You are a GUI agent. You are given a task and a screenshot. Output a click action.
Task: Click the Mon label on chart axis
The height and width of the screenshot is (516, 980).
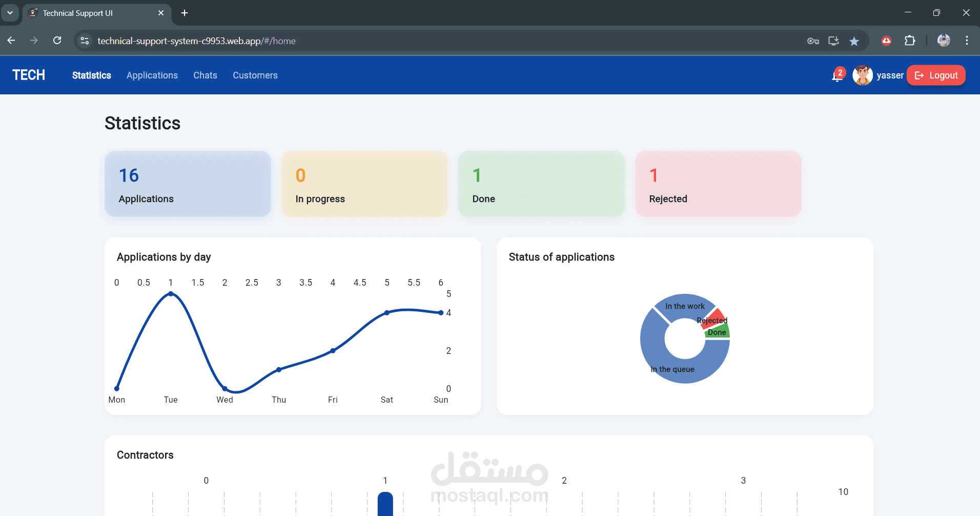click(117, 400)
